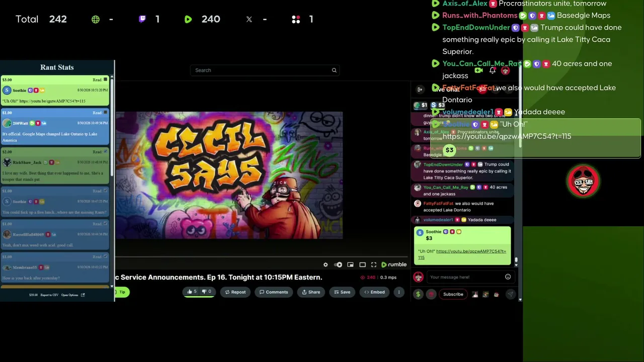Screen dimensions: 644x362
Task: Click the green Tip button
Action: (122, 292)
